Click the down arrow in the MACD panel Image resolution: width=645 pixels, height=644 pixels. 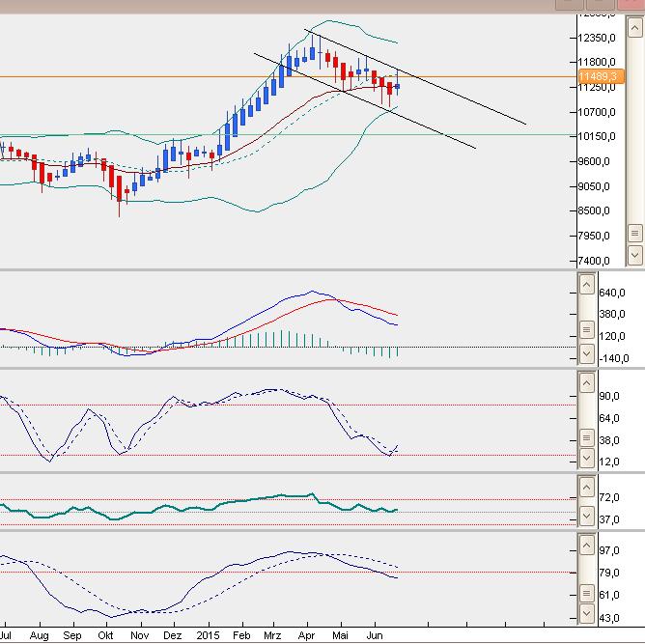tap(586, 354)
